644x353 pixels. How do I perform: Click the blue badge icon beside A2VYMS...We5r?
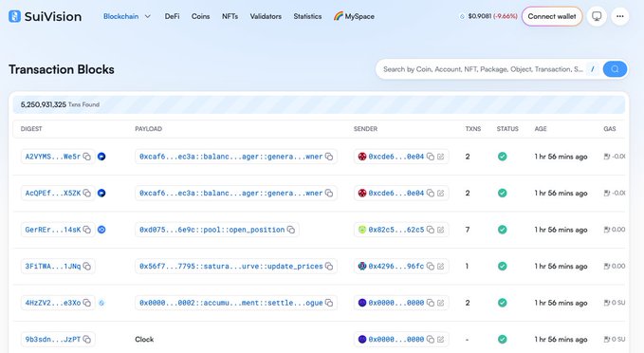tap(101, 157)
